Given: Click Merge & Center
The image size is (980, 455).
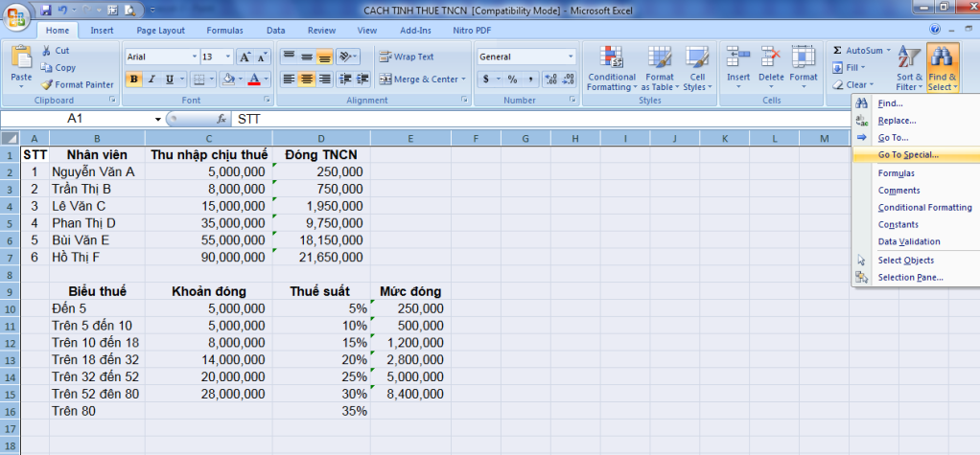Looking at the screenshot, I should pos(423,80).
